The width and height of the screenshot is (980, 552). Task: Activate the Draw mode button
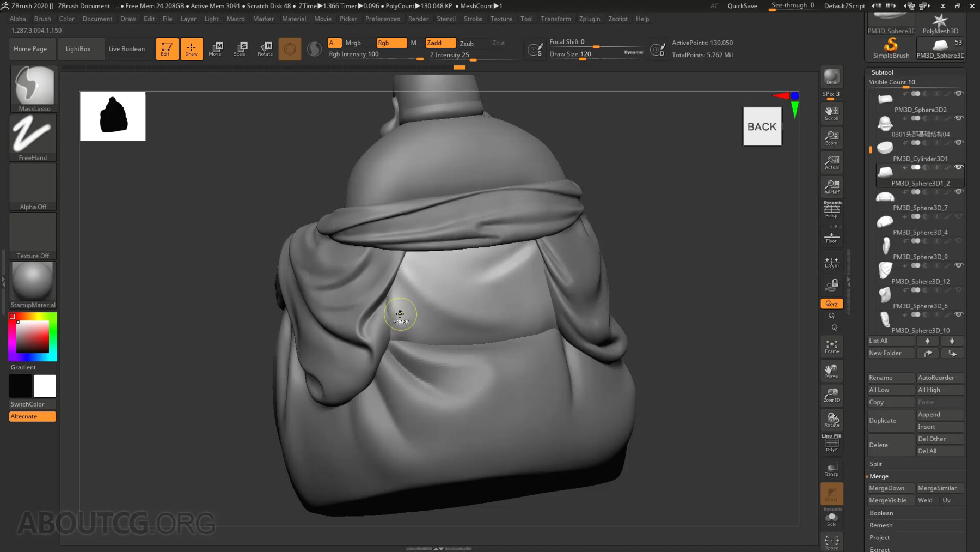pos(192,48)
